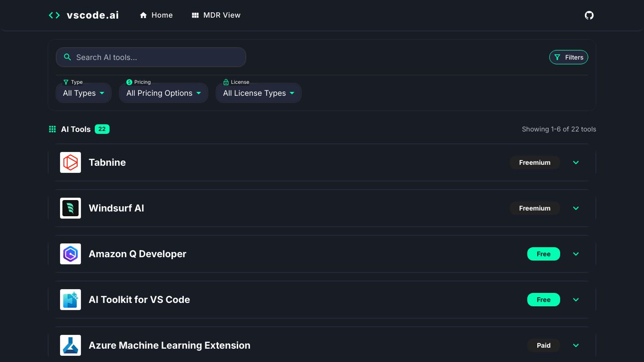Select the Windsurf AI tool name

pos(116,208)
